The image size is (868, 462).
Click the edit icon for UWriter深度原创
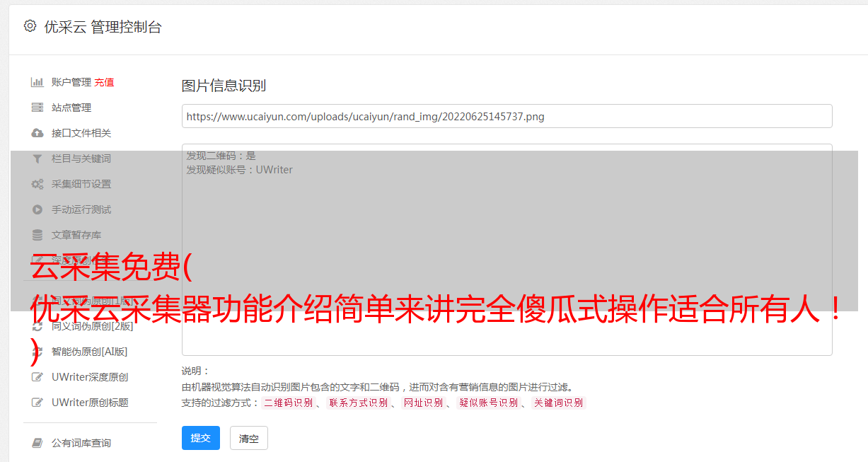coord(37,377)
